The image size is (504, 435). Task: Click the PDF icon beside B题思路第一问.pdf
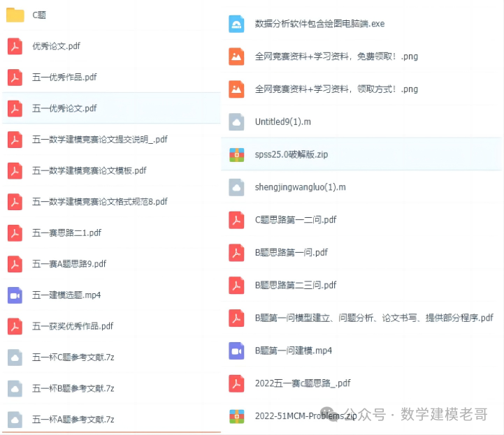pyautogui.click(x=236, y=253)
